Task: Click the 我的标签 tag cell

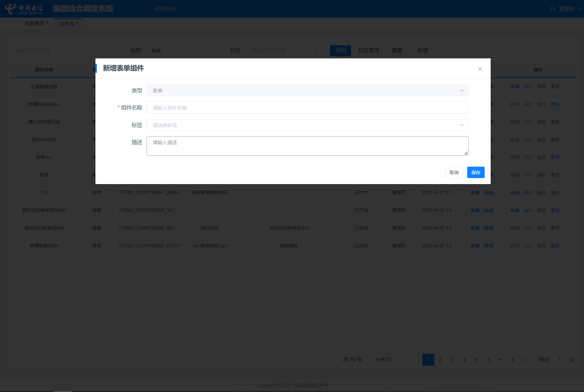Action: 210,228
